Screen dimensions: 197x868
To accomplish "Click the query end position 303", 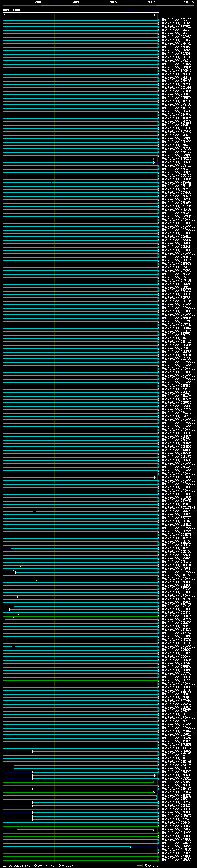I will pos(155,15).
